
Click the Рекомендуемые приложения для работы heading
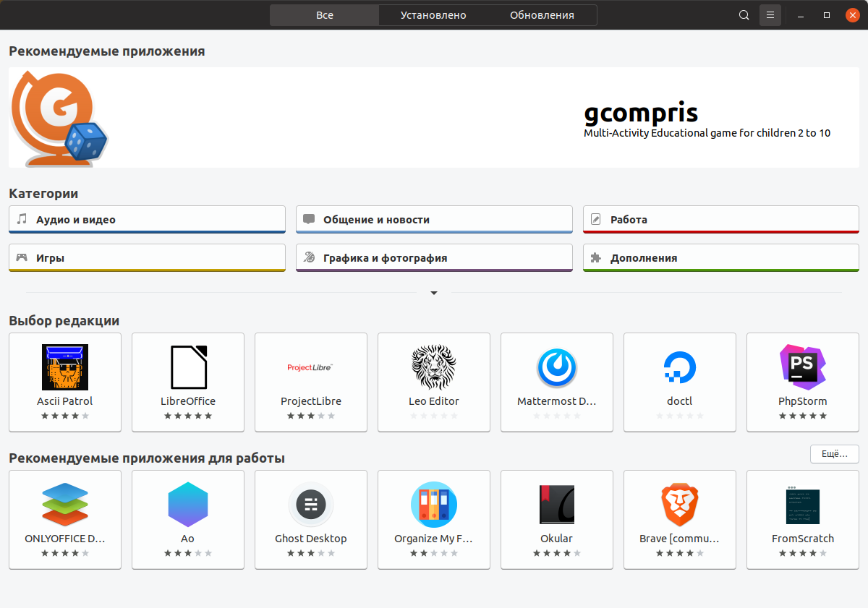[x=147, y=458]
